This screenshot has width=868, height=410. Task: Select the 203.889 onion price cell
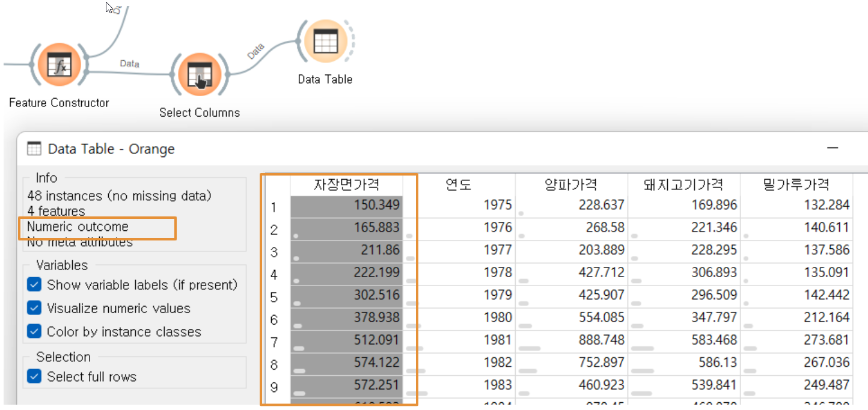click(x=571, y=250)
